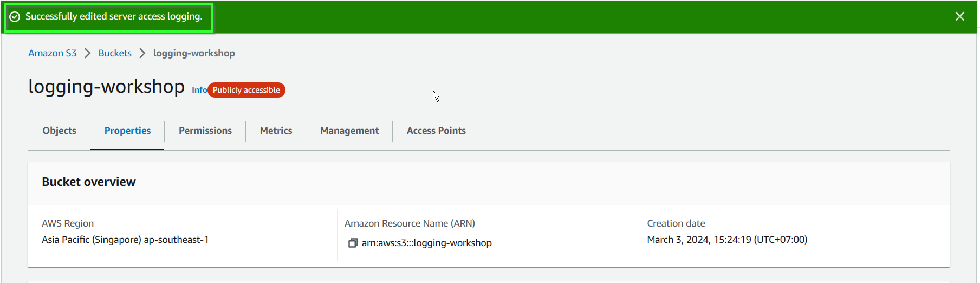
Task: Open the Access Points tab
Action: point(436,131)
